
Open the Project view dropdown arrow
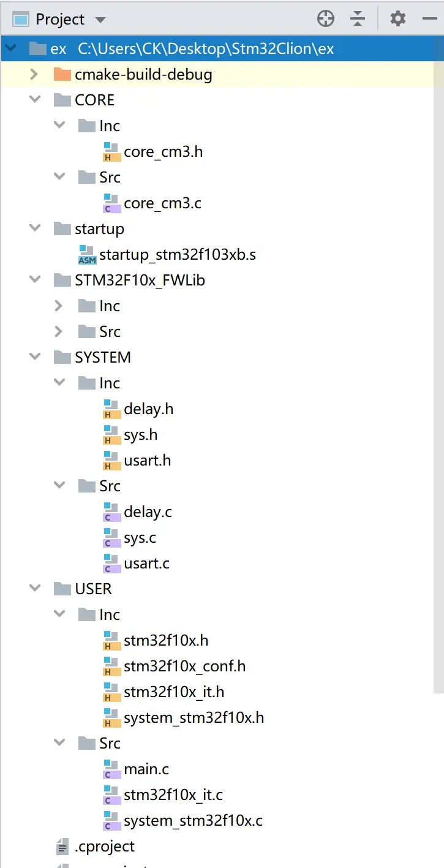coord(100,20)
